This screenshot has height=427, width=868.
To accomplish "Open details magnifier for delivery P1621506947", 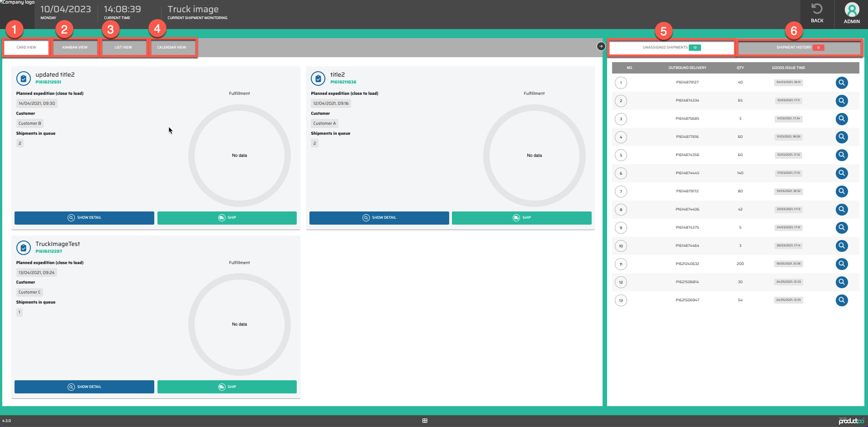I will pos(841,300).
